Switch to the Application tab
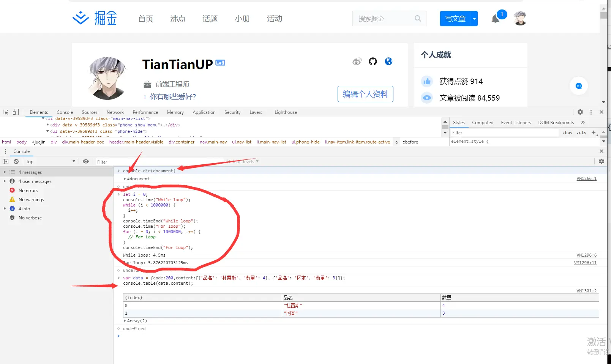Image resolution: width=611 pixels, height=364 pixels. pyautogui.click(x=204, y=112)
